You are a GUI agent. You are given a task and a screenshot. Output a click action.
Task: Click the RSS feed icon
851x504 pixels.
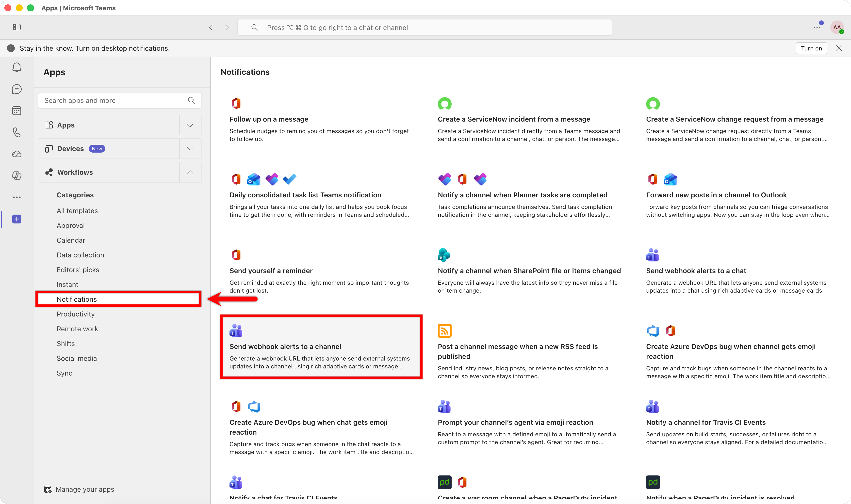pyautogui.click(x=444, y=331)
